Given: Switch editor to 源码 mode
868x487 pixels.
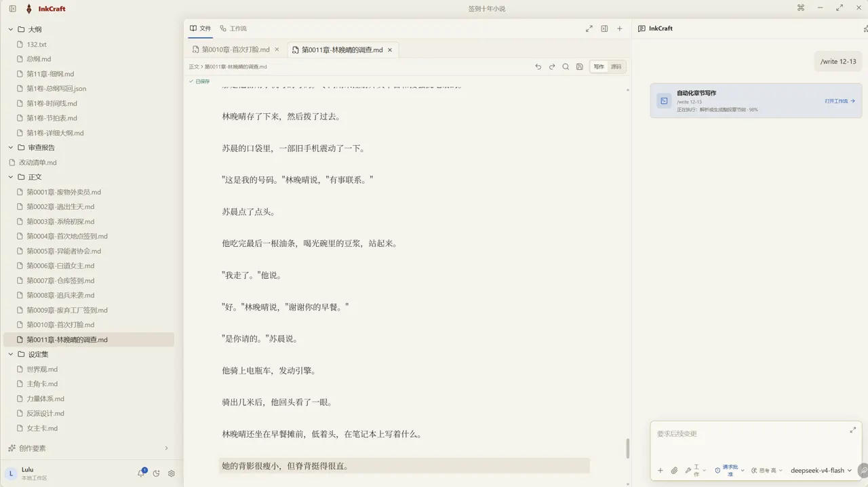Looking at the screenshot, I should coord(616,66).
